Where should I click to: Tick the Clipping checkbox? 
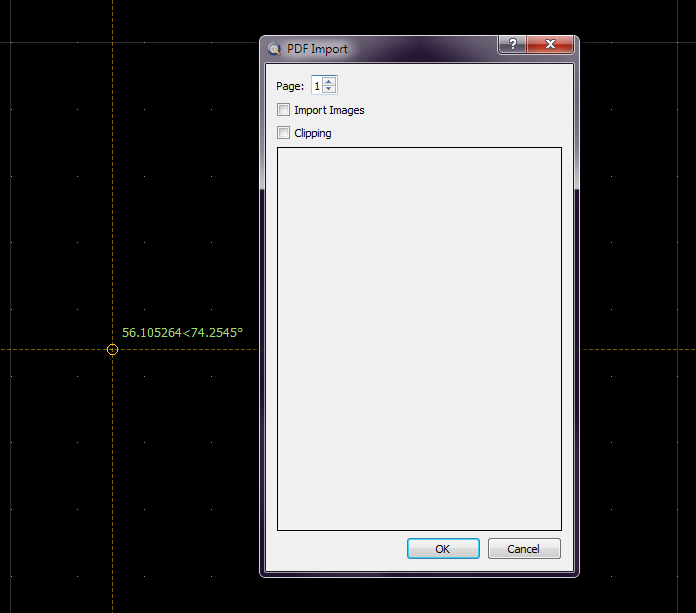[x=284, y=133]
